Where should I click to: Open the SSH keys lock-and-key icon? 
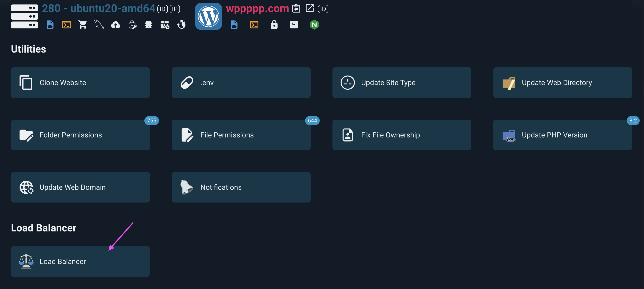[x=132, y=25]
